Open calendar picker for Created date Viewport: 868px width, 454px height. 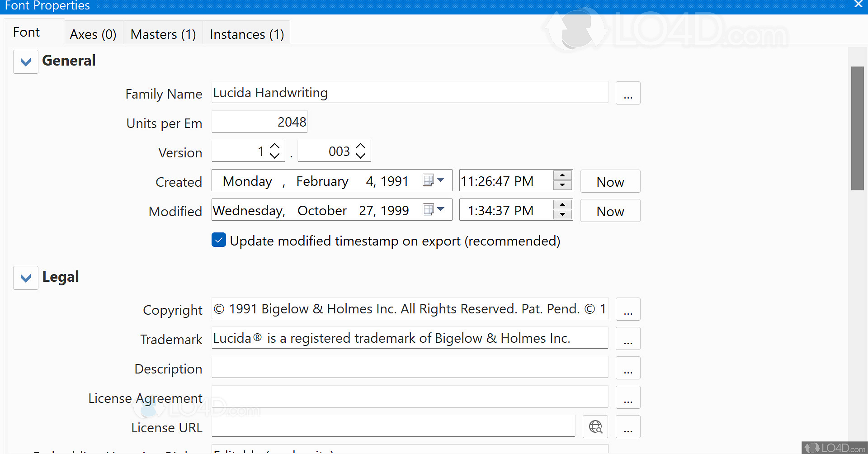coord(434,180)
